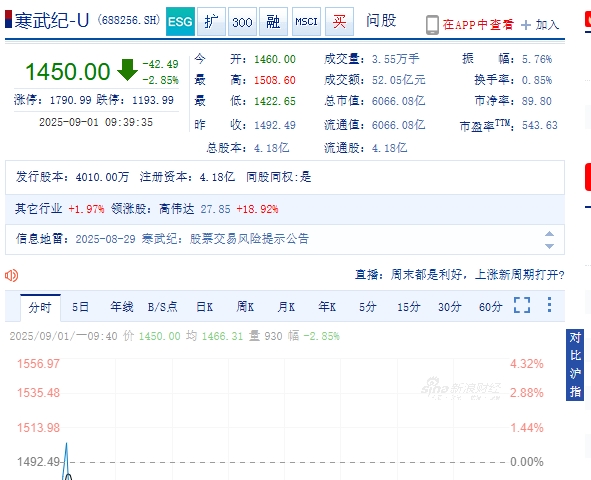Switch to the 5分 chart tab

tap(367, 307)
